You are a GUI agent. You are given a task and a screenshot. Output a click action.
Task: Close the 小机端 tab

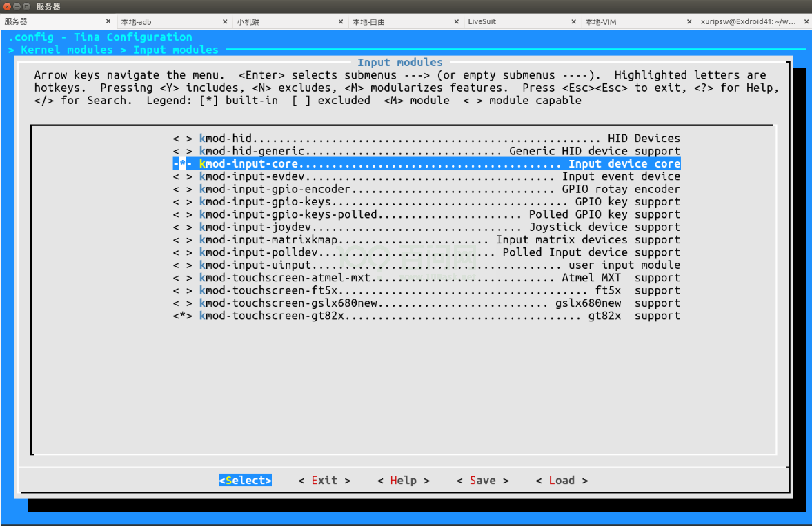point(341,22)
